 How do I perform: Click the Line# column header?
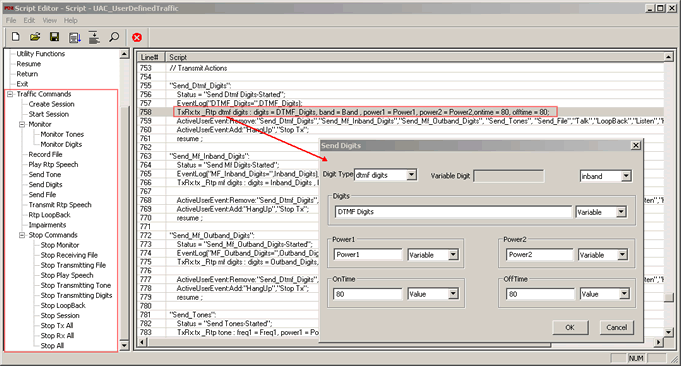[x=150, y=57]
